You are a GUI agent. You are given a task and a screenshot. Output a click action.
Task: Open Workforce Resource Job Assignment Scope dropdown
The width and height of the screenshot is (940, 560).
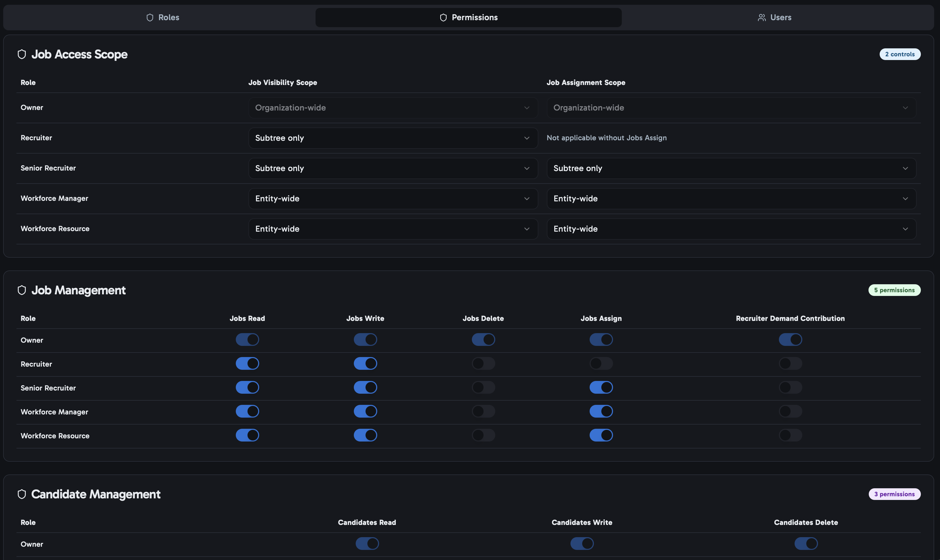point(731,229)
